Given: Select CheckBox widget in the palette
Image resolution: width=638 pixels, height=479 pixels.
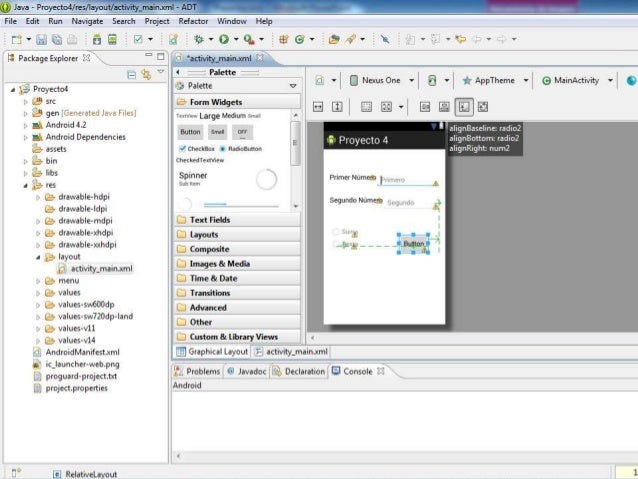Looking at the screenshot, I should pyautogui.click(x=195, y=148).
